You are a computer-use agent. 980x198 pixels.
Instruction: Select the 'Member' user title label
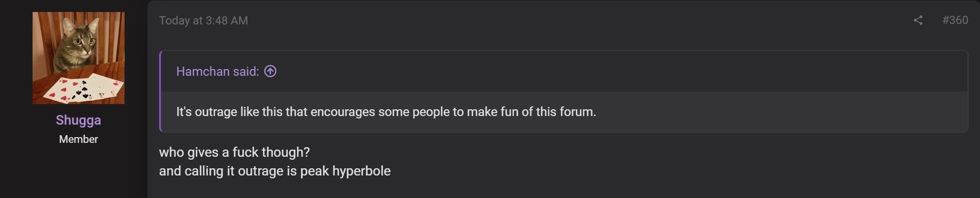[79, 139]
